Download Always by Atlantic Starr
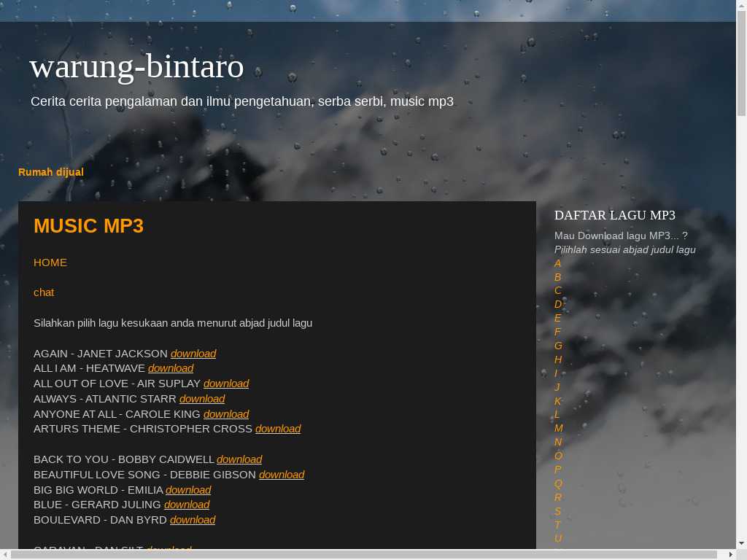This screenshot has width=747, height=560. tap(202, 399)
